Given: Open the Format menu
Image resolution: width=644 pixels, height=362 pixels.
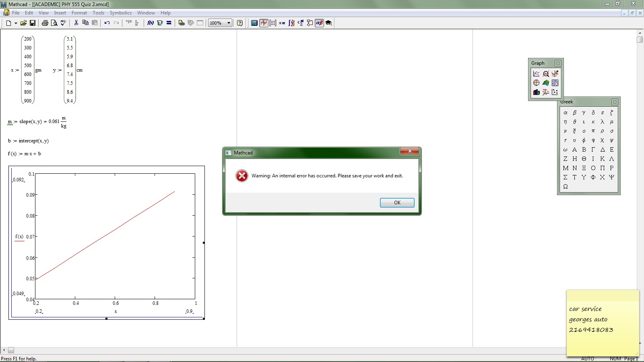Looking at the screenshot, I should click(79, 12).
